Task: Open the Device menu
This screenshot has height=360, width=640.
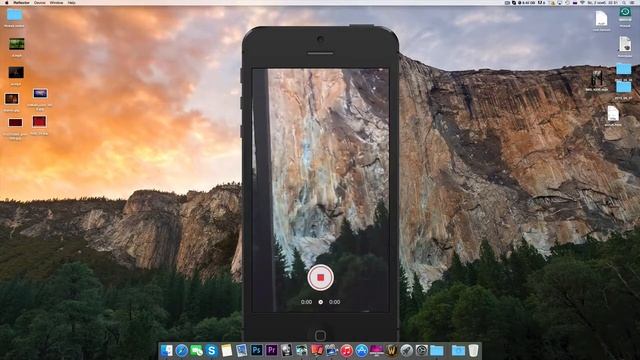Action: pos(40,2)
